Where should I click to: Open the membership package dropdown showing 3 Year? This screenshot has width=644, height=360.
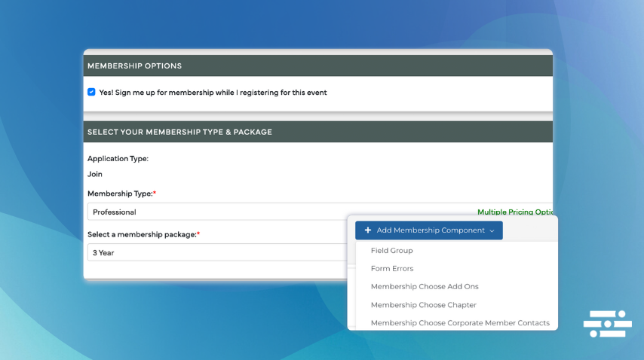[x=217, y=252]
